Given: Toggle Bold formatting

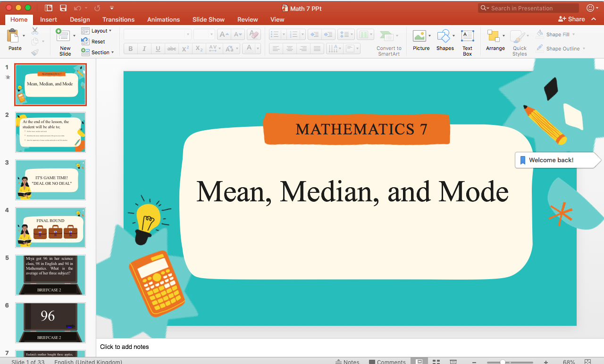Looking at the screenshot, I should tap(130, 49).
